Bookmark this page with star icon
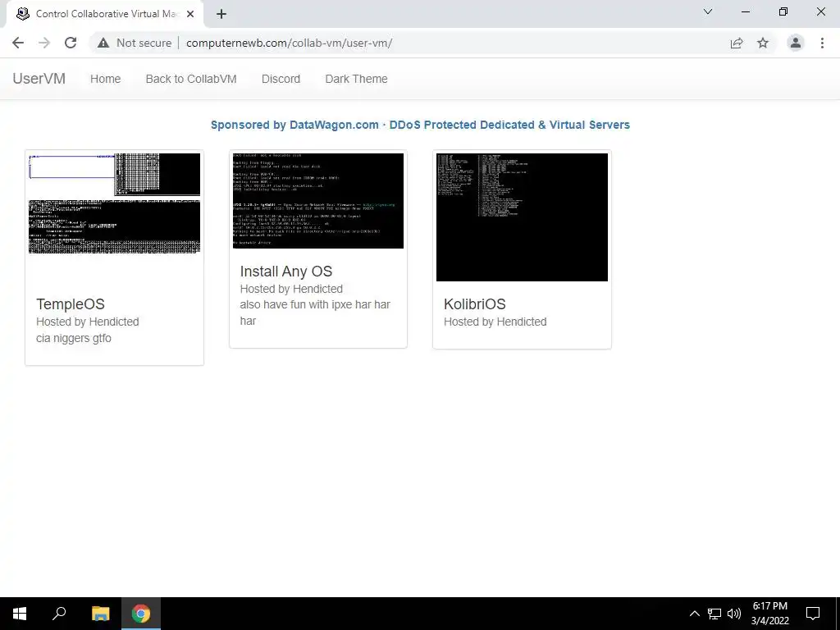 [x=763, y=43]
